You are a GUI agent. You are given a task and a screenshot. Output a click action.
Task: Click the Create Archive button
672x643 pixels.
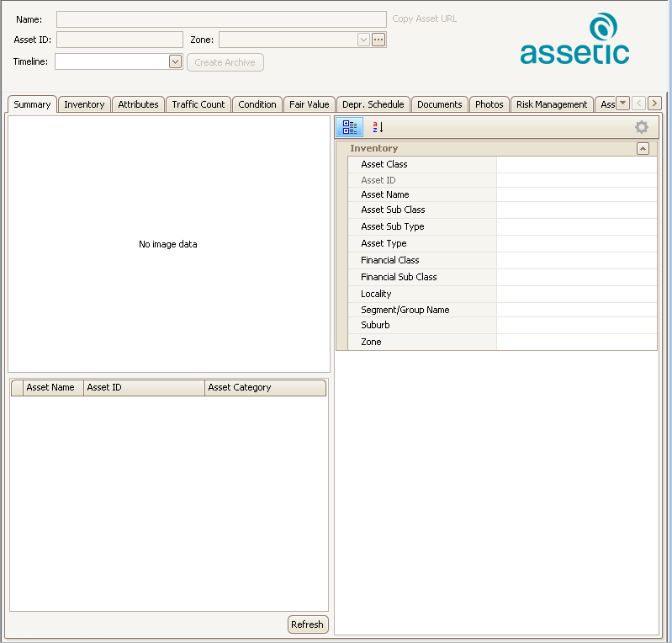[x=225, y=62]
